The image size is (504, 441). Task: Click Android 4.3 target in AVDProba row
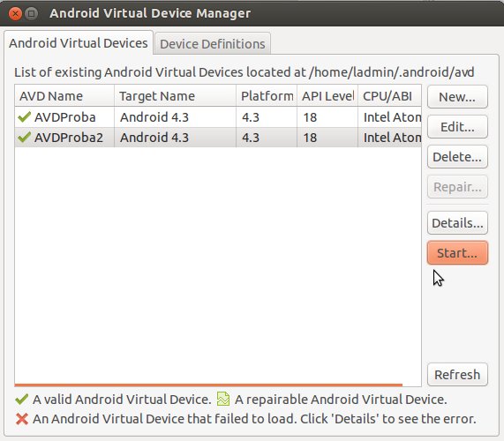(154, 117)
